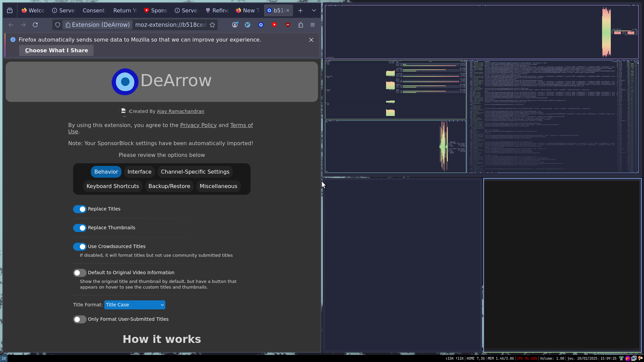
Task: Open Channel-Specific Settings tab
Action: point(195,172)
